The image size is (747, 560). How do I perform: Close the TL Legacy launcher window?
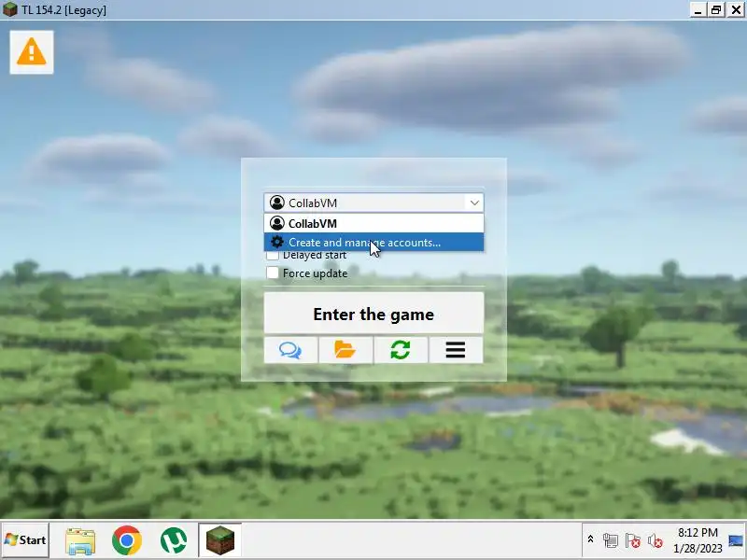(x=736, y=10)
